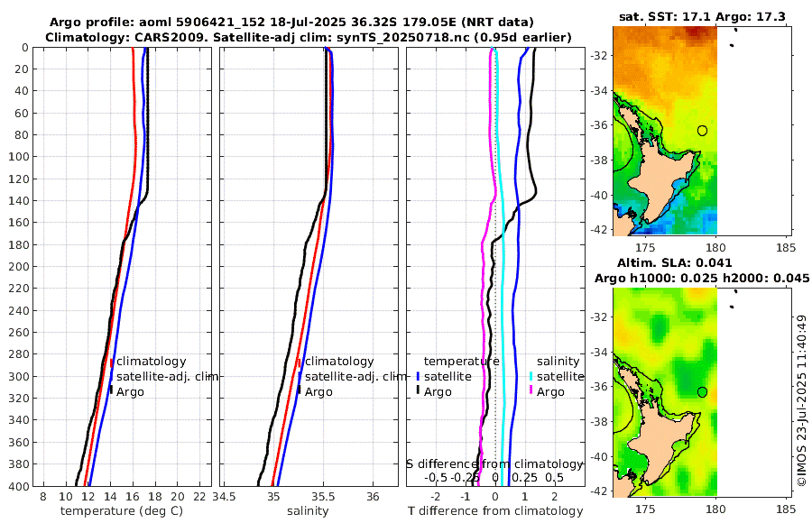Select black Argo legend marker in temperature panel

(112, 391)
